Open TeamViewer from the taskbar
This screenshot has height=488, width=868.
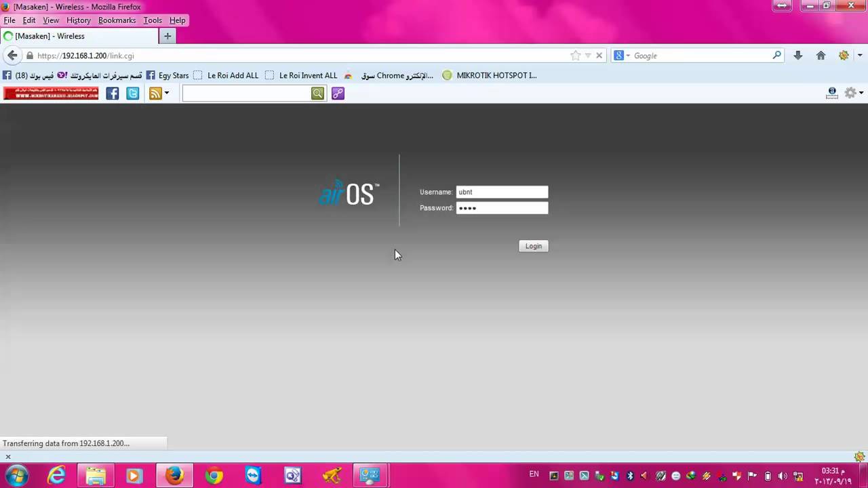(253, 476)
